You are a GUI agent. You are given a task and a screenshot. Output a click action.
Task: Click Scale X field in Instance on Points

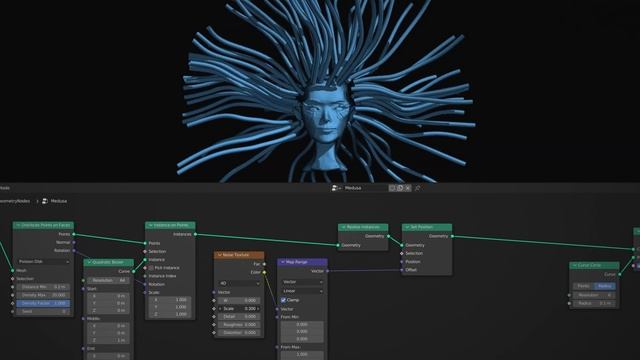click(170, 300)
